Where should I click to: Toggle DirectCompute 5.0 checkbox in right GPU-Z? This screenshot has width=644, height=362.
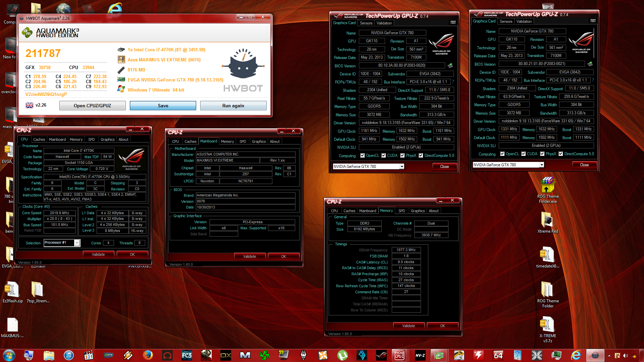point(560,154)
